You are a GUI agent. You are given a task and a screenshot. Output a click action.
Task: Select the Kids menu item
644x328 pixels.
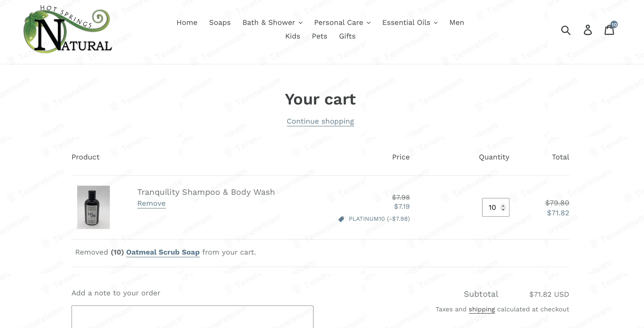point(293,36)
